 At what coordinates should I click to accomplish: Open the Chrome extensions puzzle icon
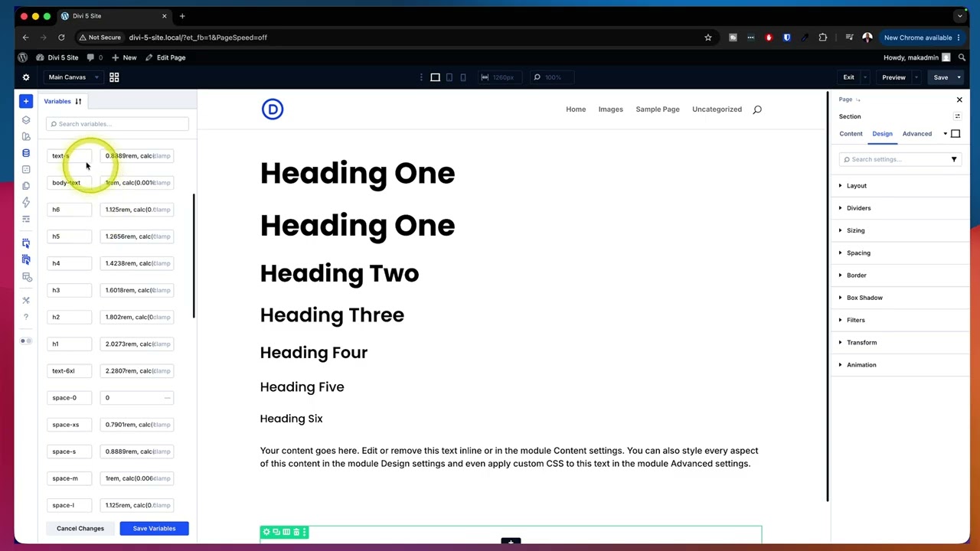click(x=823, y=37)
